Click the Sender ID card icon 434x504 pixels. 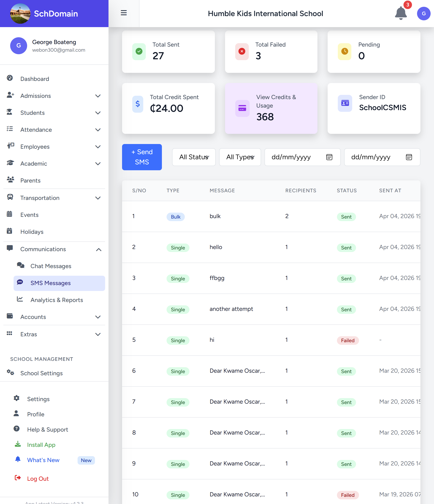345,103
